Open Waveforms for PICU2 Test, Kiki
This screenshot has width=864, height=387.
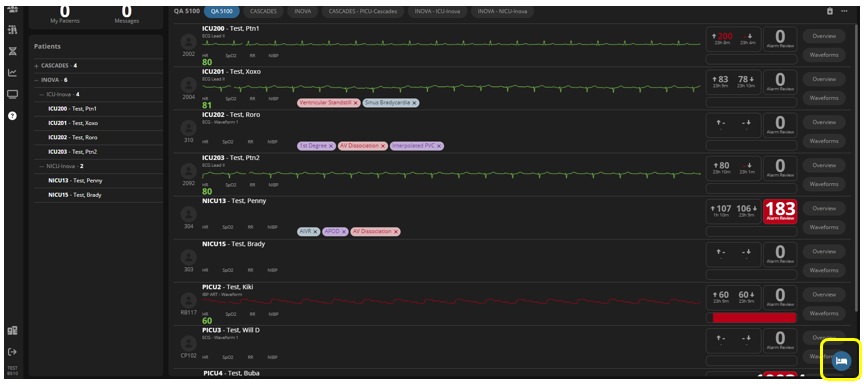[824, 313]
